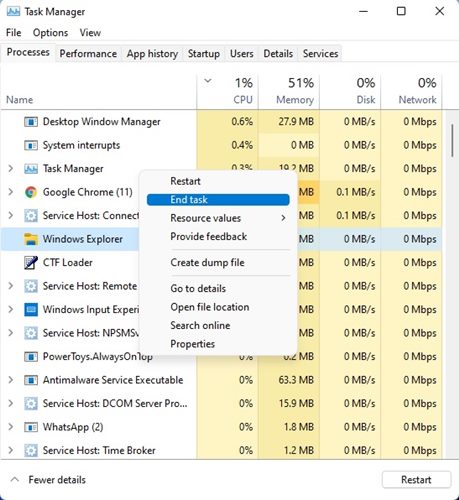Open the View menu
The height and width of the screenshot is (500, 459).
coord(90,33)
